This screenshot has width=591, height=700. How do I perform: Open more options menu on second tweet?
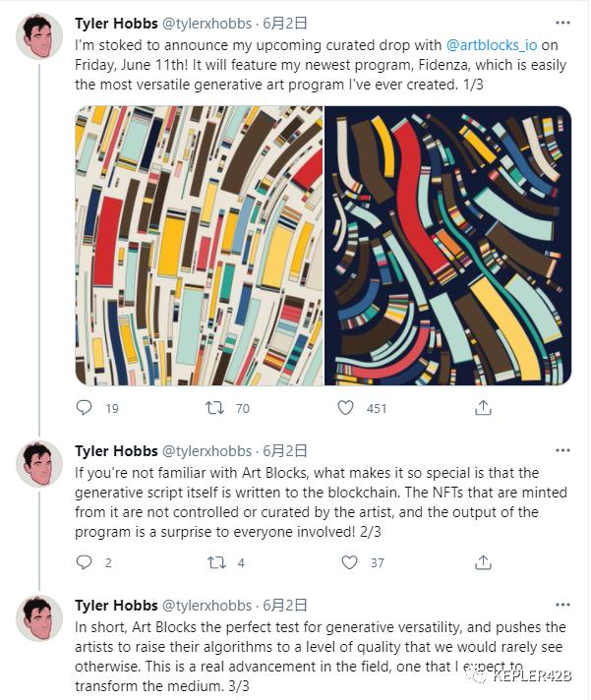562,450
